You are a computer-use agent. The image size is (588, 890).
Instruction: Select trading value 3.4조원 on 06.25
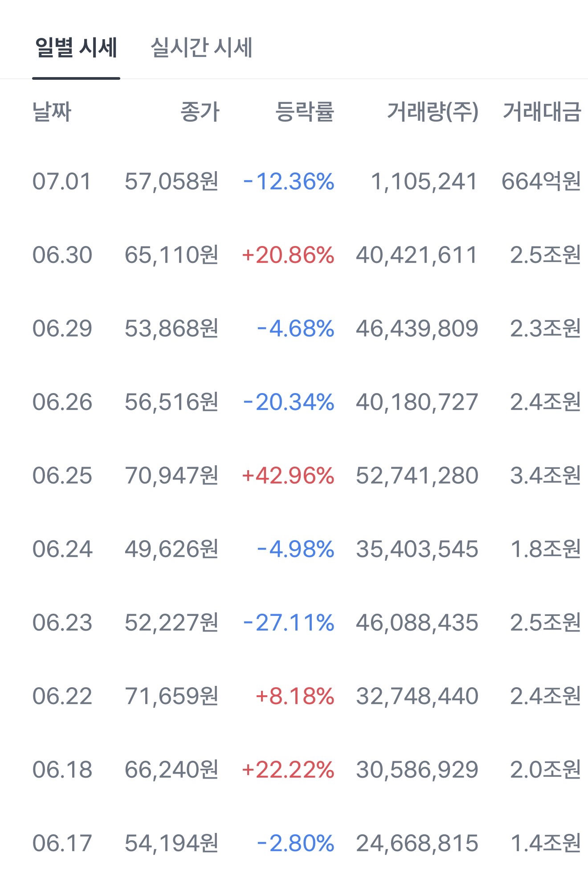pos(545,476)
